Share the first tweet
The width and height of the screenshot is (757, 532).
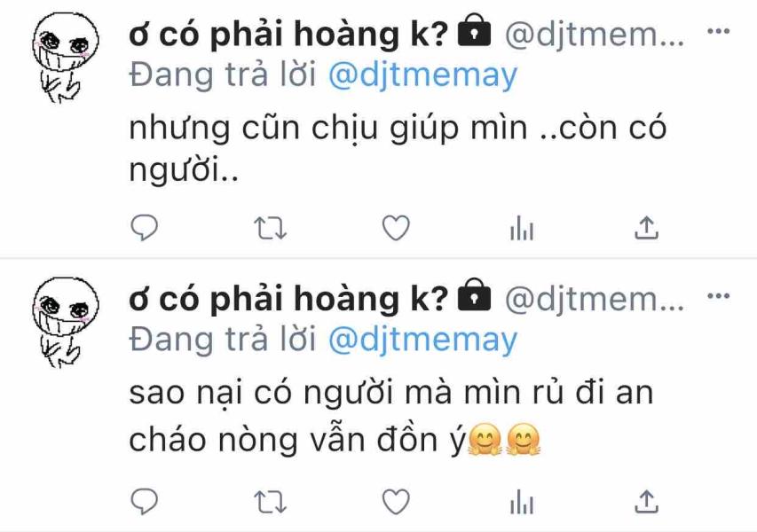[646, 228]
